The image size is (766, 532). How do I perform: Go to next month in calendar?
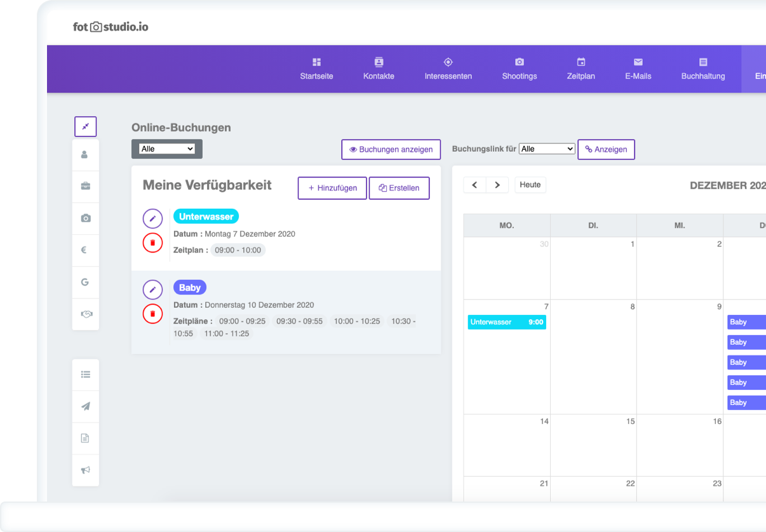point(497,185)
